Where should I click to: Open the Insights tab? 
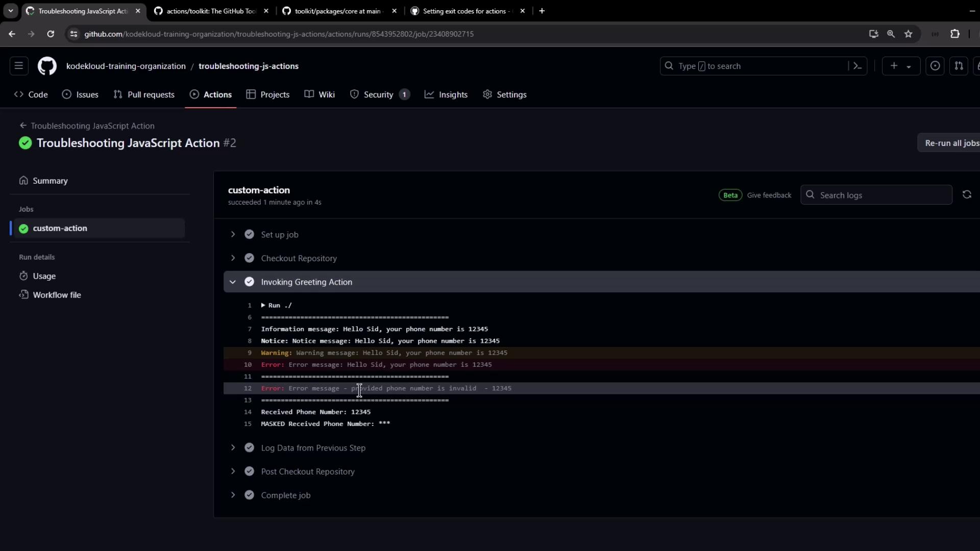[452, 94]
